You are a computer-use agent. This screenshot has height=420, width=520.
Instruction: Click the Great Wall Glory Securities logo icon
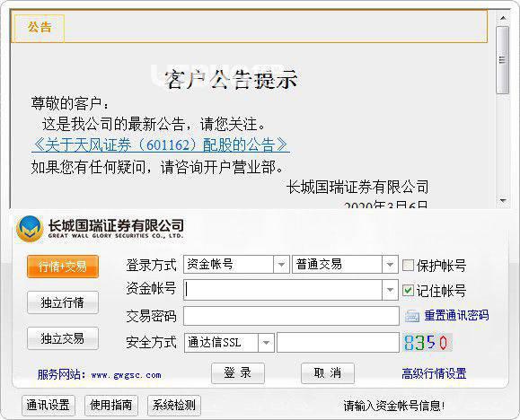click(30, 229)
